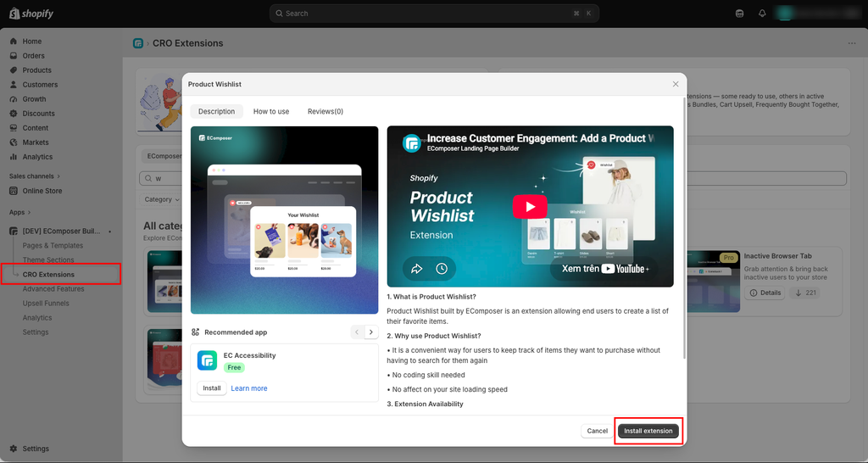Click the Recommended app heading icon
The image size is (868, 463).
[195, 332]
